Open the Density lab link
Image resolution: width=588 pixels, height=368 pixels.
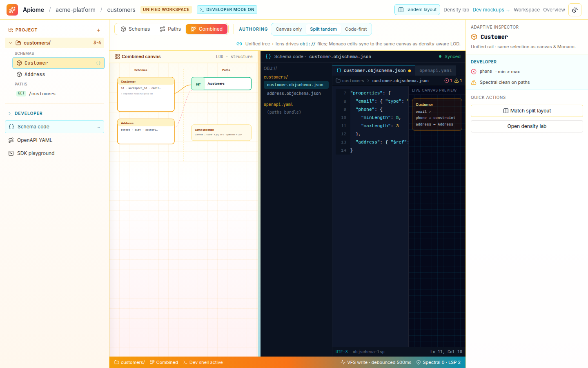pyautogui.click(x=456, y=10)
